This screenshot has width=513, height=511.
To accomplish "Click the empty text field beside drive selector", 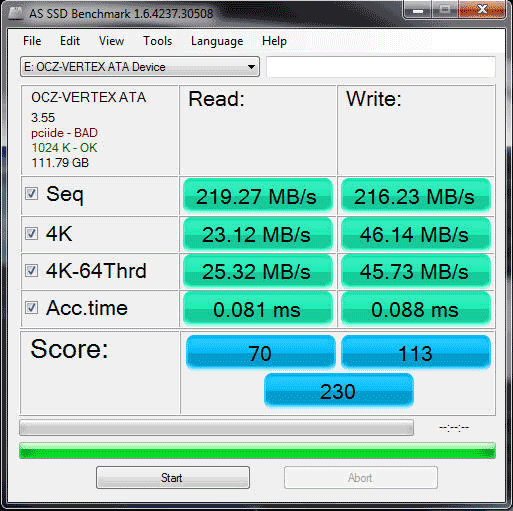I will 381,67.
